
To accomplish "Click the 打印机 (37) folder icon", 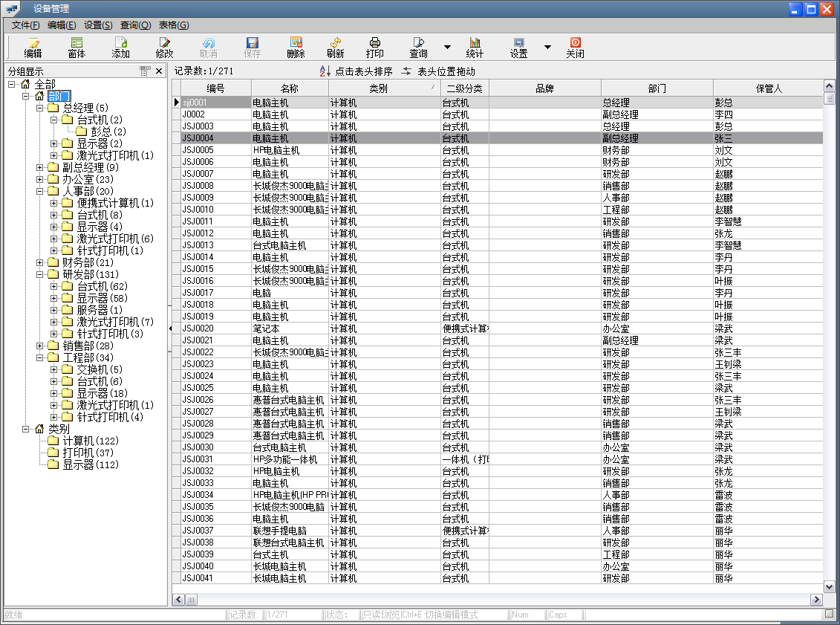I will [x=53, y=453].
